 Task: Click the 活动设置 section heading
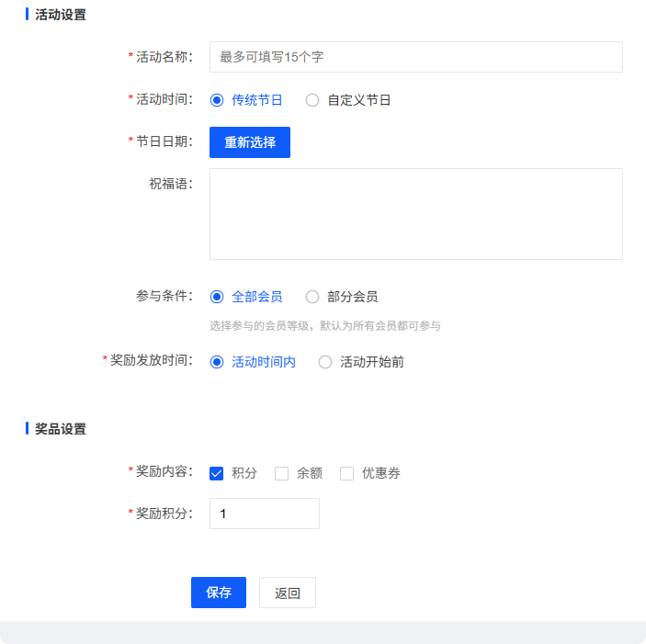[61, 15]
